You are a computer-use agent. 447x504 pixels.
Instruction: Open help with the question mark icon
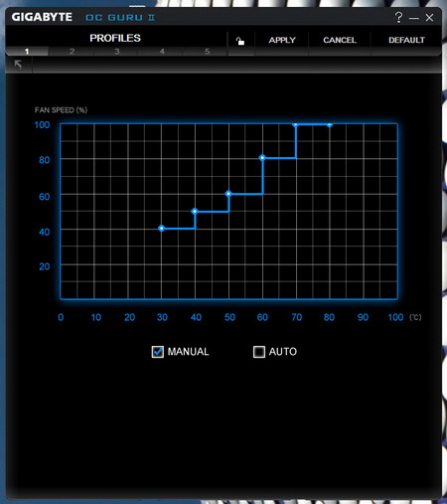click(398, 17)
